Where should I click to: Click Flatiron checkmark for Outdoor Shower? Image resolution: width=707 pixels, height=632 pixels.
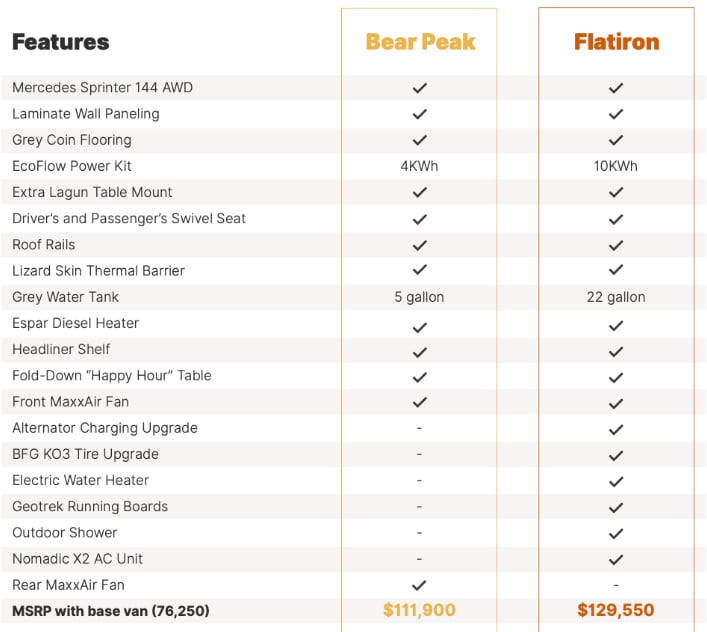(616, 534)
